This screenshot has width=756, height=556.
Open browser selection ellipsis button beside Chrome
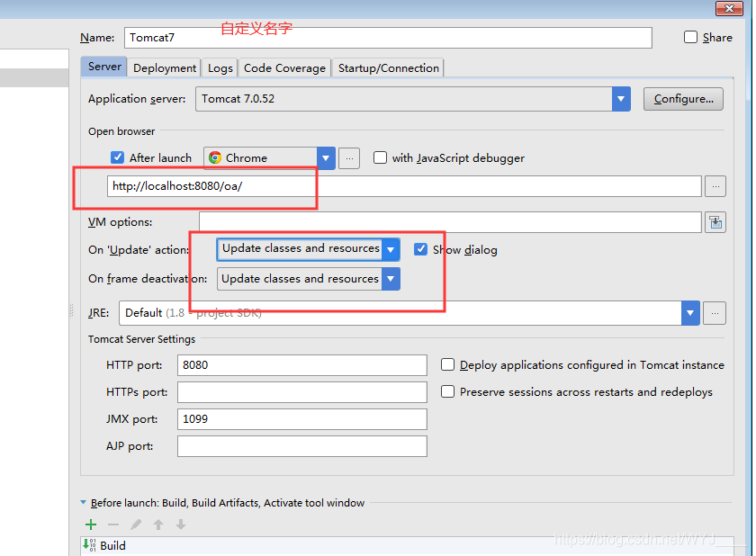click(349, 158)
